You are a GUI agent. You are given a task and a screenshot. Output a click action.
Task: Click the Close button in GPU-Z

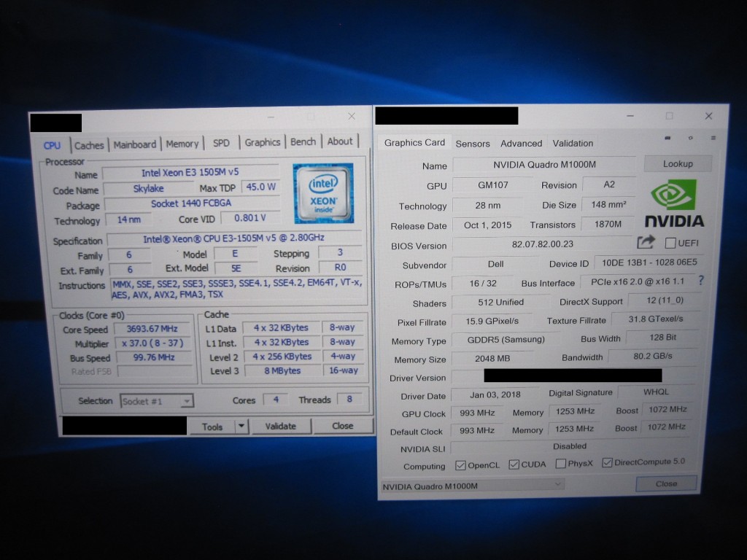click(x=666, y=483)
